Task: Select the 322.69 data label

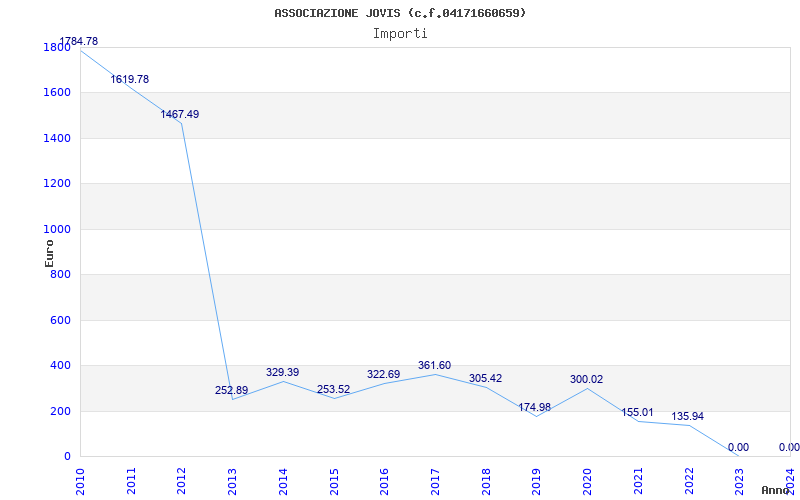Action: pos(384,374)
